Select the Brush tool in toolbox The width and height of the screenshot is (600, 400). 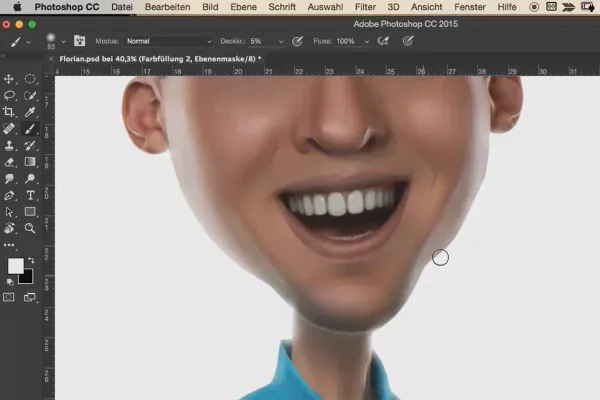pyautogui.click(x=30, y=129)
